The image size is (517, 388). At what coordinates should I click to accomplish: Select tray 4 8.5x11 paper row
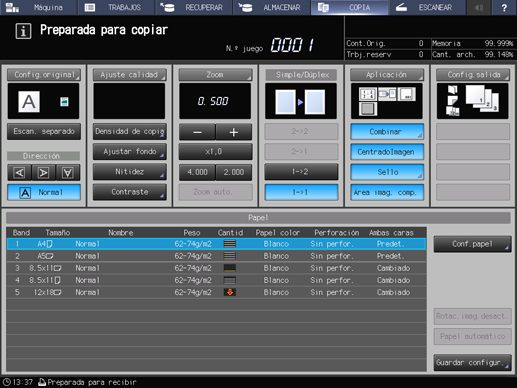(x=216, y=280)
